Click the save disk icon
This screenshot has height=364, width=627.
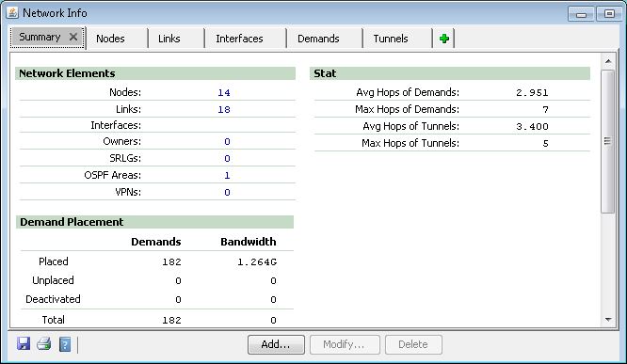coord(24,344)
